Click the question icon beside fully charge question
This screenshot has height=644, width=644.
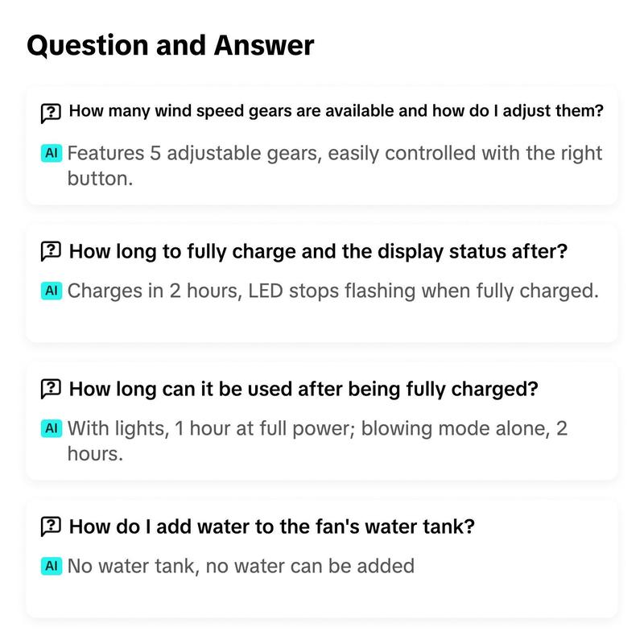(x=51, y=251)
